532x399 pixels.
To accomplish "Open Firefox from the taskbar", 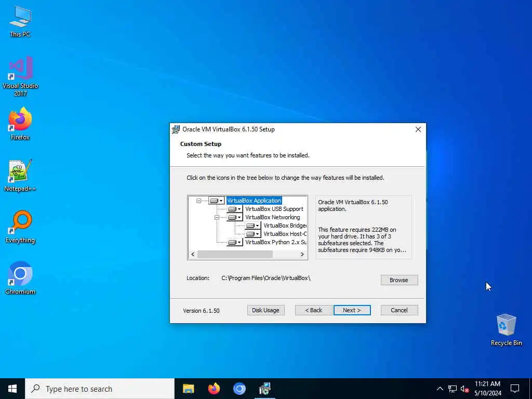I will (214, 389).
